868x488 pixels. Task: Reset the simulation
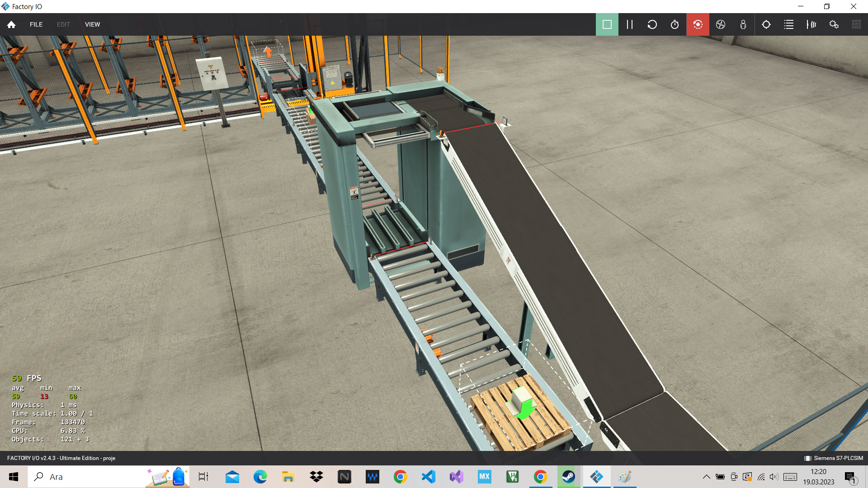652,24
